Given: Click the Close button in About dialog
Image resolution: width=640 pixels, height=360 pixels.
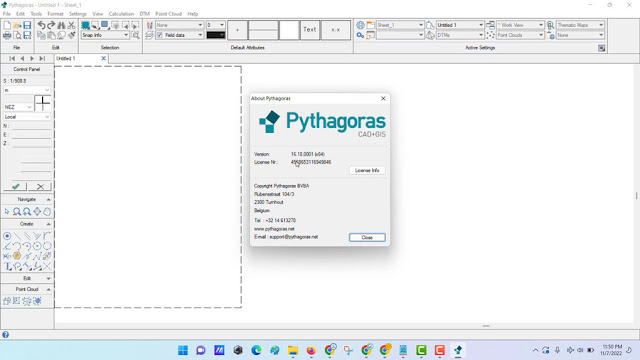Looking at the screenshot, I should pyautogui.click(x=367, y=238).
